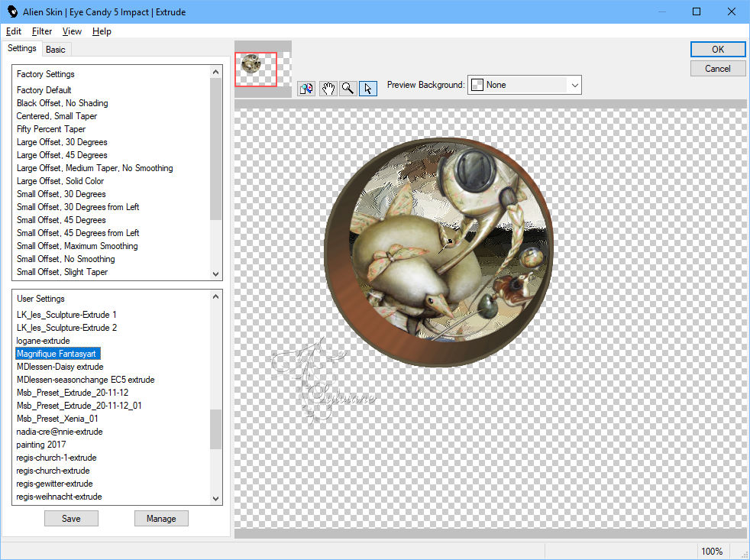Select Small Offset, Maximum Smoothing preset
Image resolution: width=750 pixels, height=560 pixels.
(x=77, y=245)
